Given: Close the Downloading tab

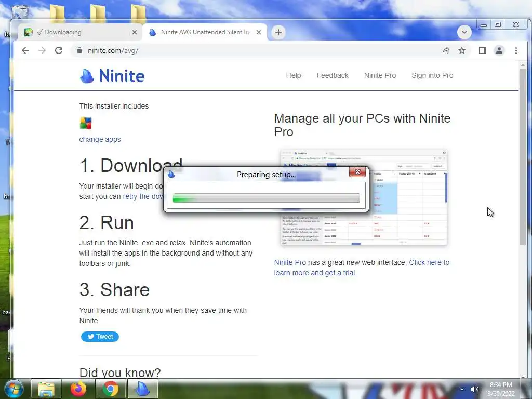Looking at the screenshot, I should pos(135,32).
